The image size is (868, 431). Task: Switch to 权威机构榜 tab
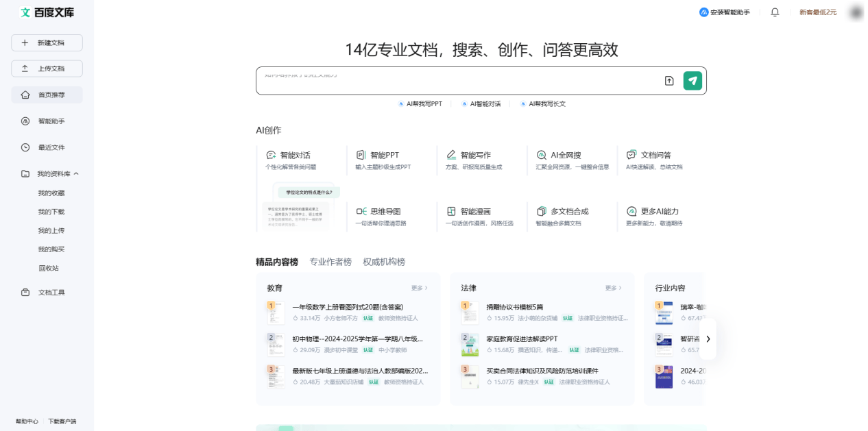[384, 262]
